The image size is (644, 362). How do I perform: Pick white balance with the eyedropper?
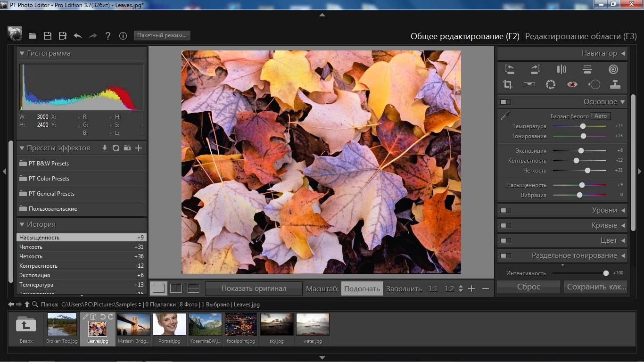(505, 115)
